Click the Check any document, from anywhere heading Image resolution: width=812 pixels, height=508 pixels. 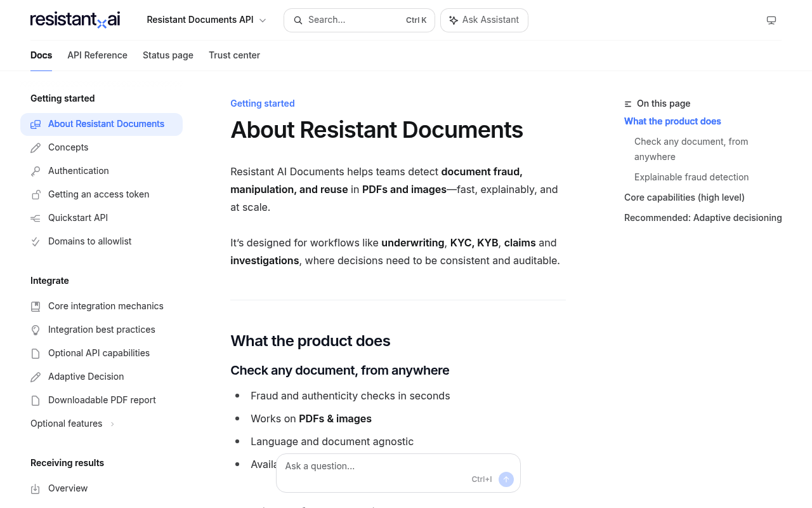(x=340, y=370)
